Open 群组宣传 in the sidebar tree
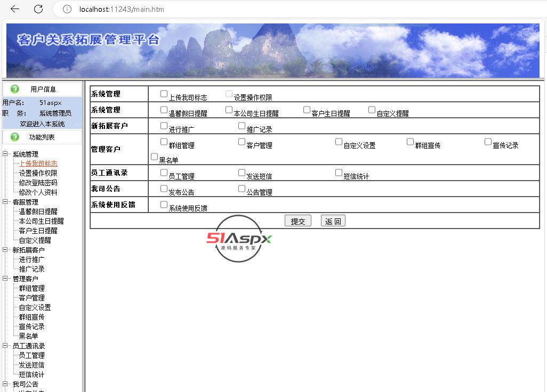The height and width of the screenshot is (392, 547). pyautogui.click(x=32, y=317)
